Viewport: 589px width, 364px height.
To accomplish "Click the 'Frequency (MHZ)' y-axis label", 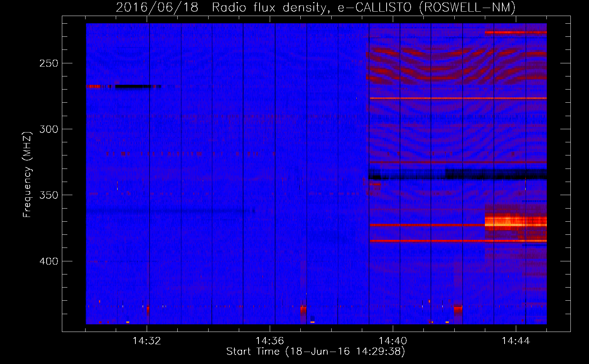I will (x=27, y=175).
